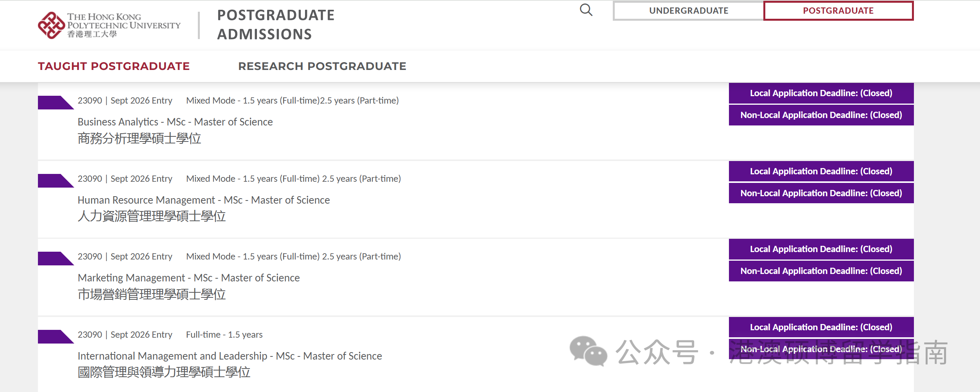Click Human Resource Management Non-Local Deadline button
The width and height of the screenshot is (980, 392).
pyautogui.click(x=821, y=193)
